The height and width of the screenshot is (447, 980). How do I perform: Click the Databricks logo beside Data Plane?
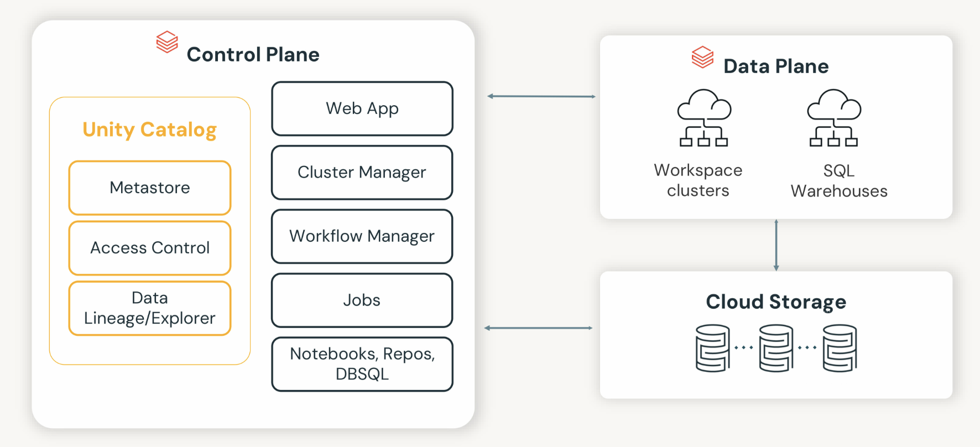point(702,57)
